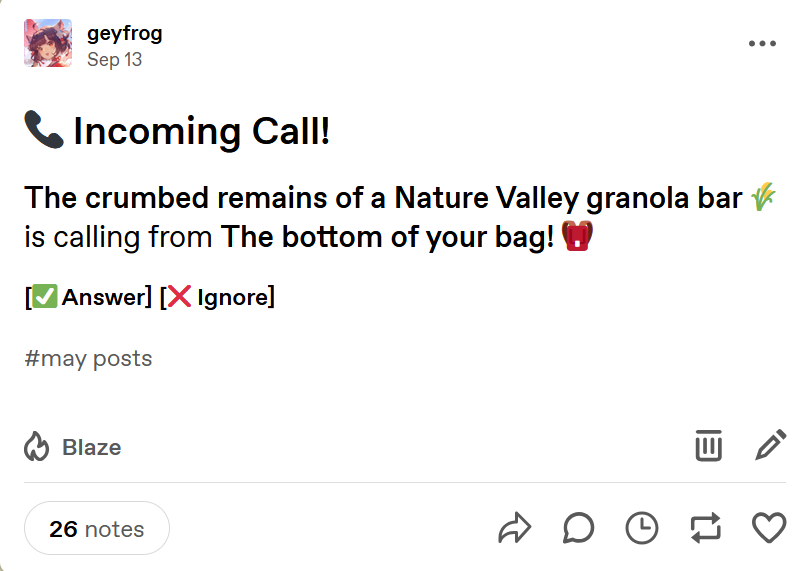Open replies with speech bubble icon
The image size is (804, 571).
578,528
